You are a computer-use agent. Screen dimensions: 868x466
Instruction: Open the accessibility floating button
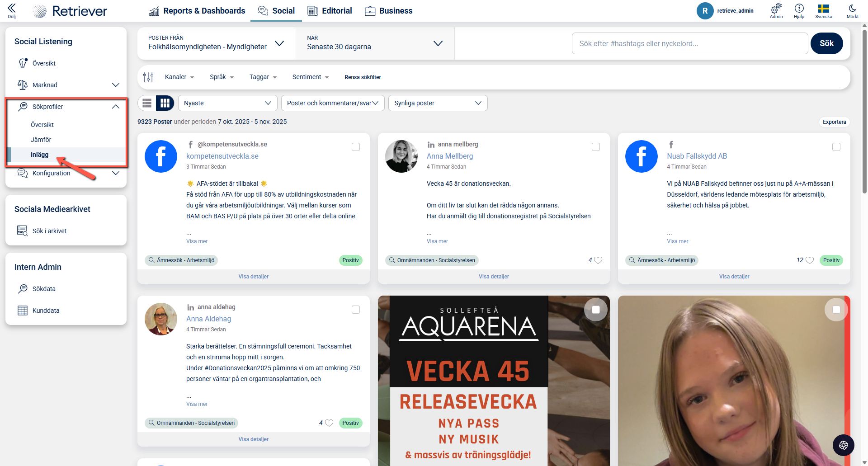point(844,445)
